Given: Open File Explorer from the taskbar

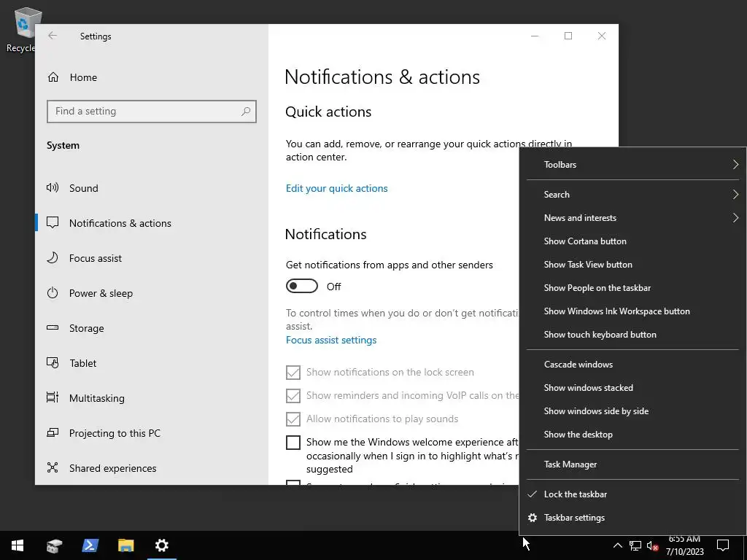Looking at the screenshot, I should click(125, 545).
